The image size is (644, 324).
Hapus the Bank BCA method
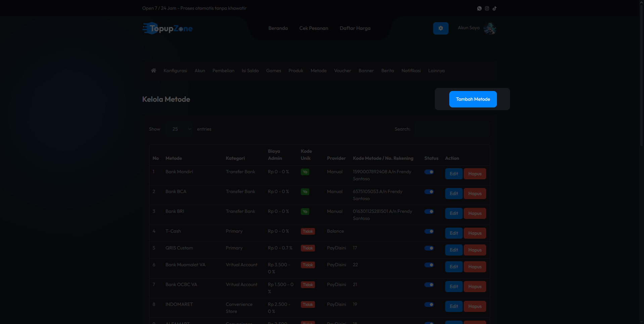click(x=475, y=193)
